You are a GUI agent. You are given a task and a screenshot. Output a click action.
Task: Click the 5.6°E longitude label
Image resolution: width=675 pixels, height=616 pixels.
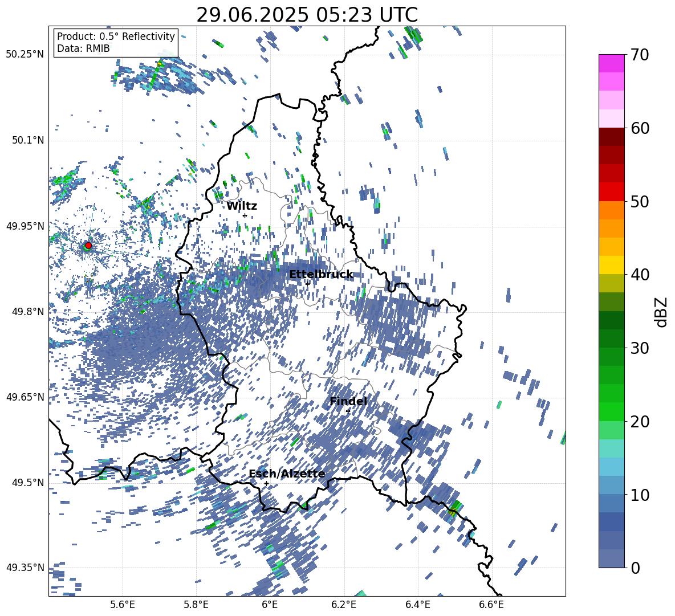[123, 605]
